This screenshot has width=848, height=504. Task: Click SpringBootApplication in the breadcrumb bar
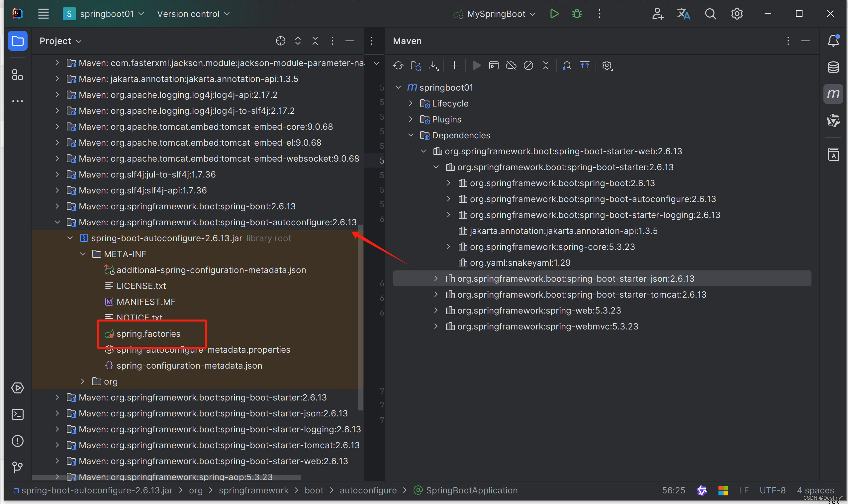[x=471, y=490]
